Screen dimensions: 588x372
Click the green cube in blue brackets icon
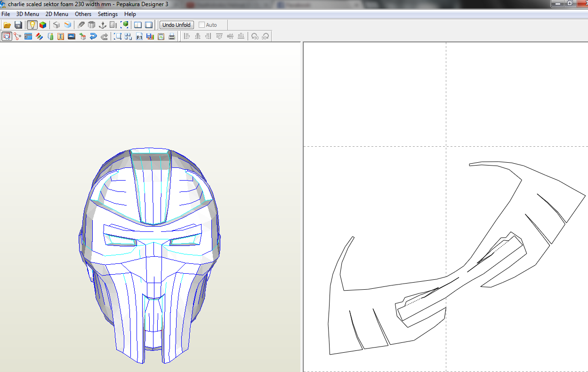(x=125, y=25)
